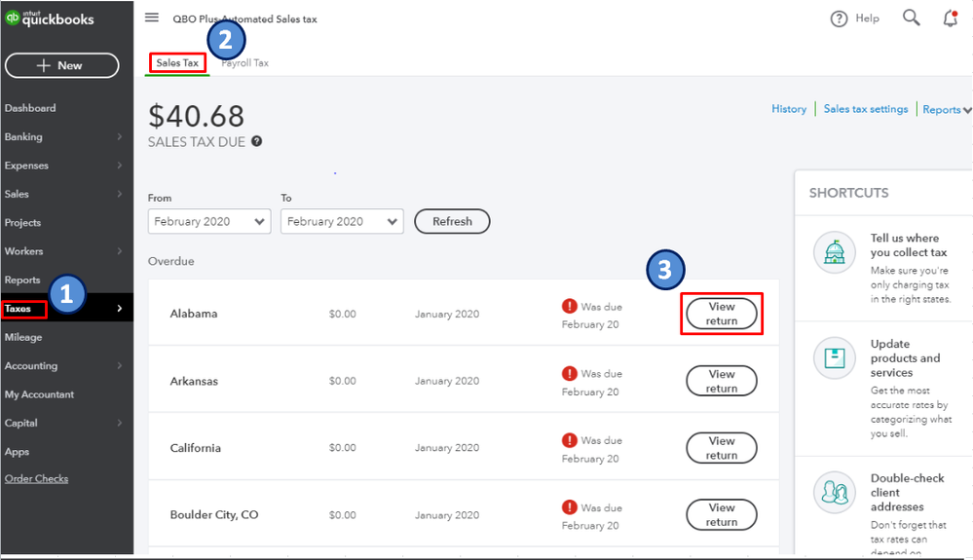View return for California
Viewport: 973px width, 560px height.
pyautogui.click(x=722, y=448)
